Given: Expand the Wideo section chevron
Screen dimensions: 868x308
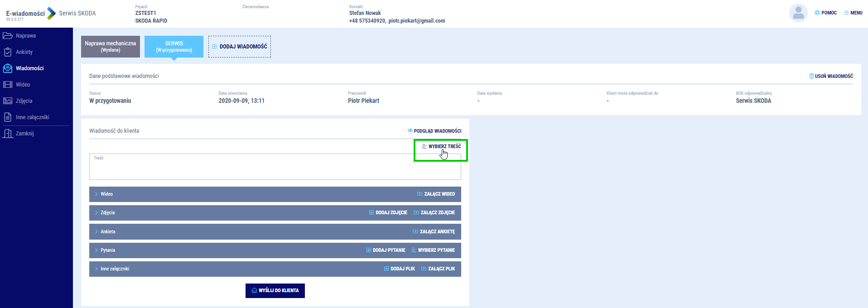Looking at the screenshot, I should (96, 194).
